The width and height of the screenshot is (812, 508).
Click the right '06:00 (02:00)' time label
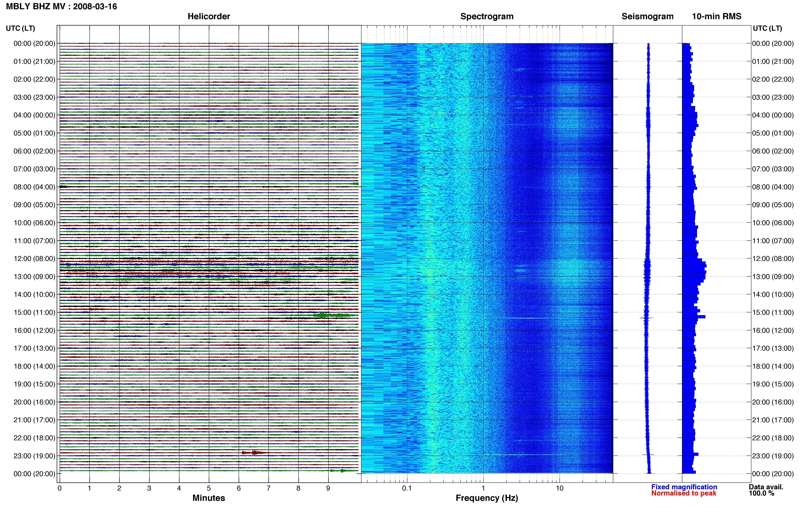[x=773, y=151]
